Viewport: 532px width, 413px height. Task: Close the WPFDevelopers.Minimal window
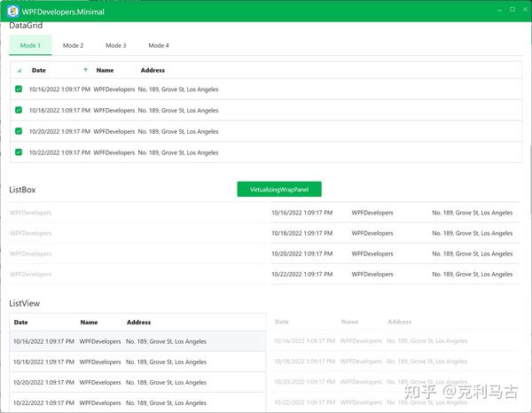point(525,10)
